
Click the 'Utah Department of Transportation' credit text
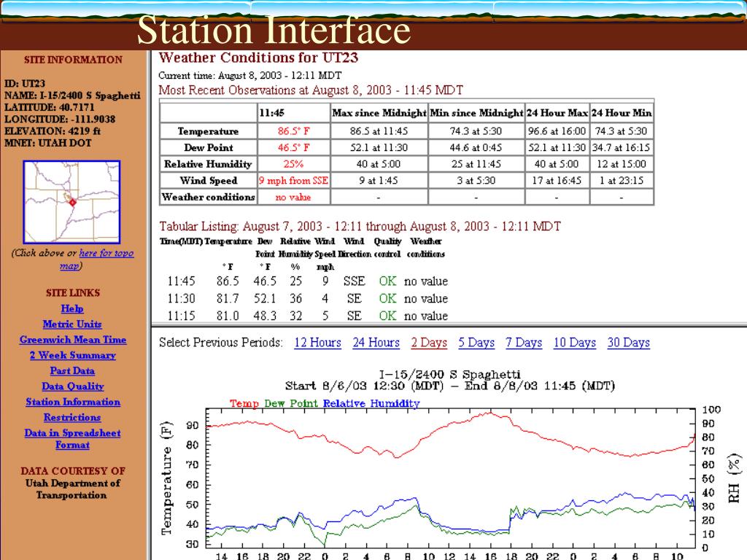tap(73, 489)
